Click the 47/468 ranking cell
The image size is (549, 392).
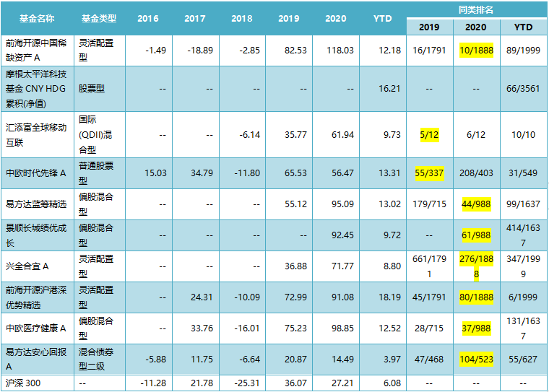tap(430, 359)
